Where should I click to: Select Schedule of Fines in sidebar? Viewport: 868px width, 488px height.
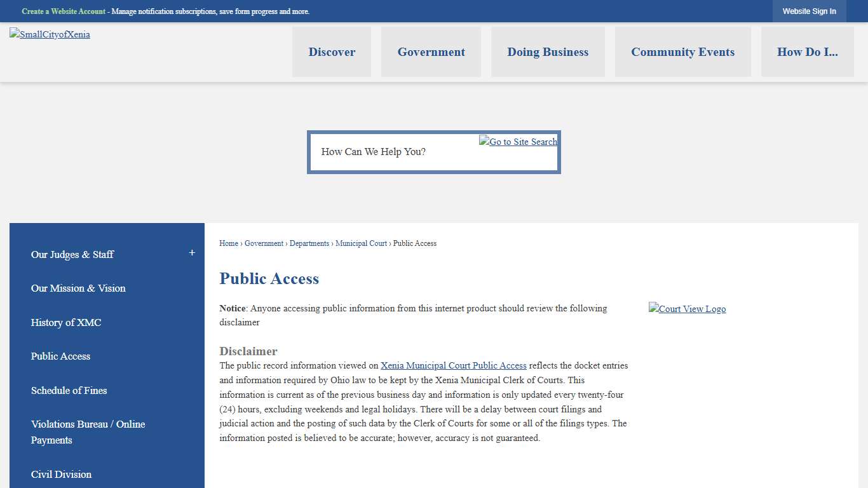click(69, 391)
